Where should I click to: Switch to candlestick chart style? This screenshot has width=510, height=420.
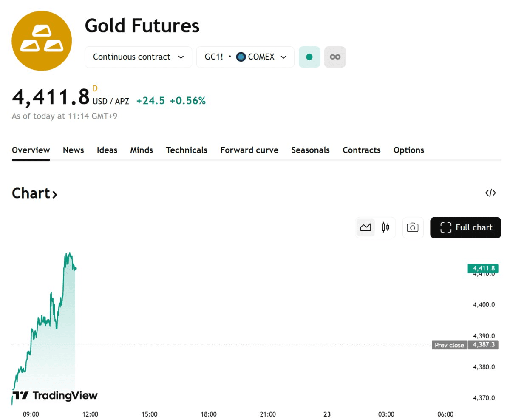[x=385, y=227]
